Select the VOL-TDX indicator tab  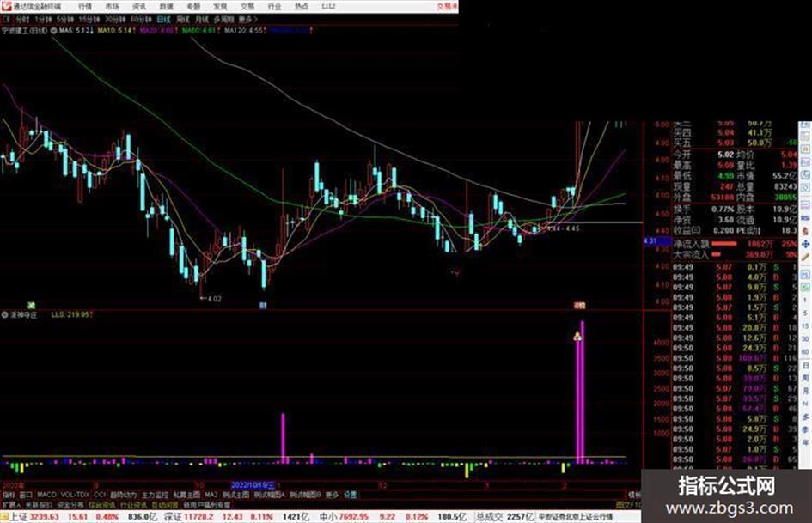(75, 495)
